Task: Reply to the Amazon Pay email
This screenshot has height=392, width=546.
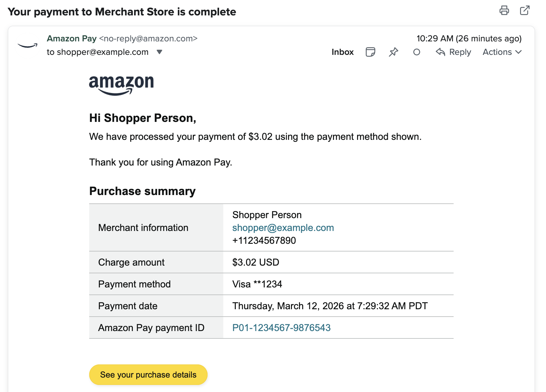Action: (453, 52)
